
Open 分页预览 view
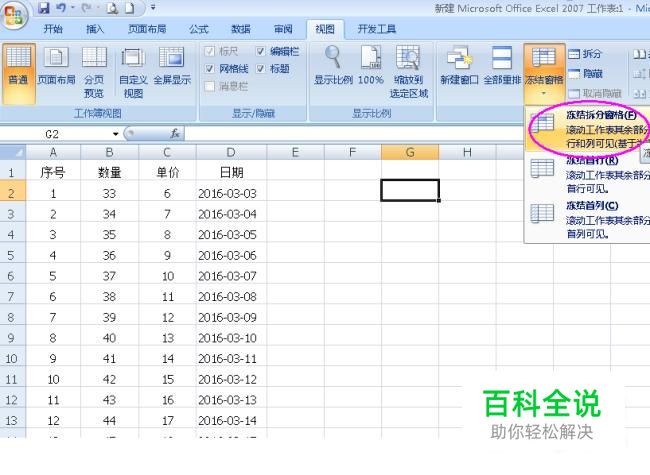pyautogui.click(x=94, y=73)
